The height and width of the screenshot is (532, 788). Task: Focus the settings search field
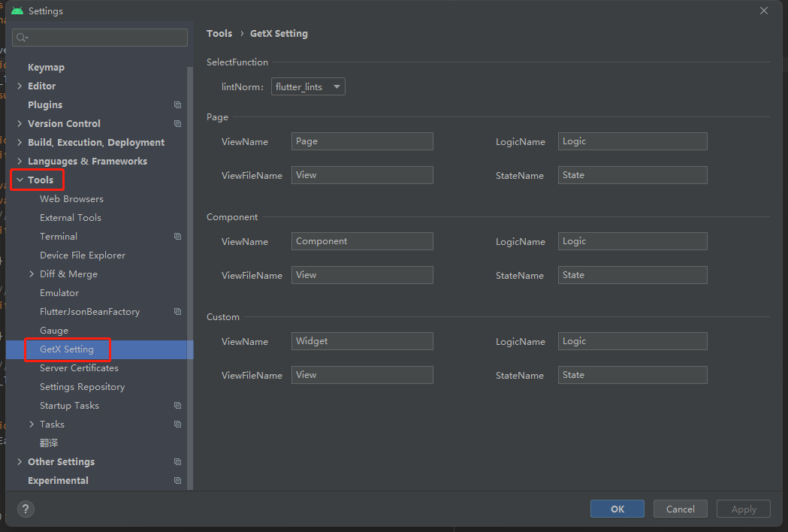[100, 38]
